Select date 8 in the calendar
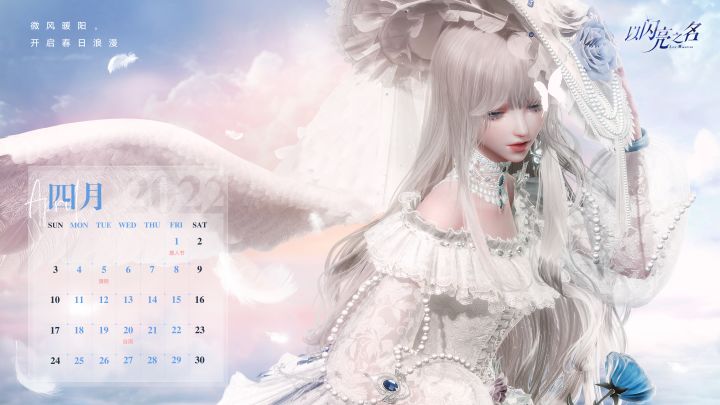 click(x=176, y=270)
